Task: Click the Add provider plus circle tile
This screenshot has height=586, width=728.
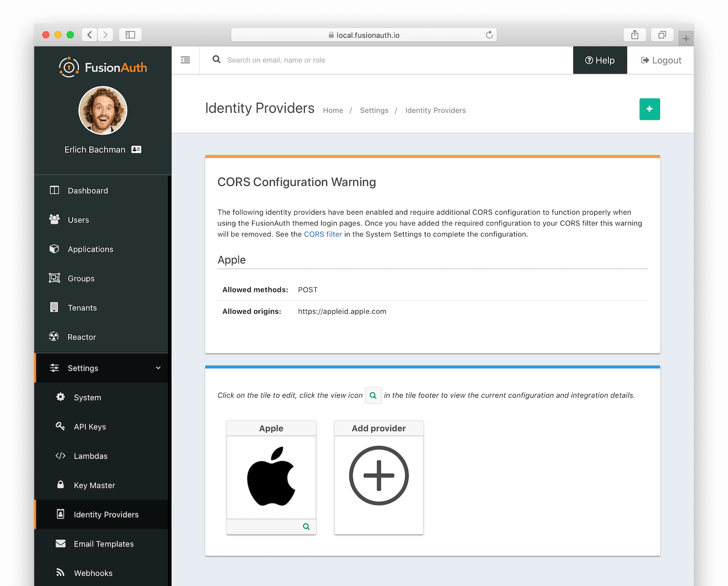Action: pyautogui.click(x=379, y=476)
